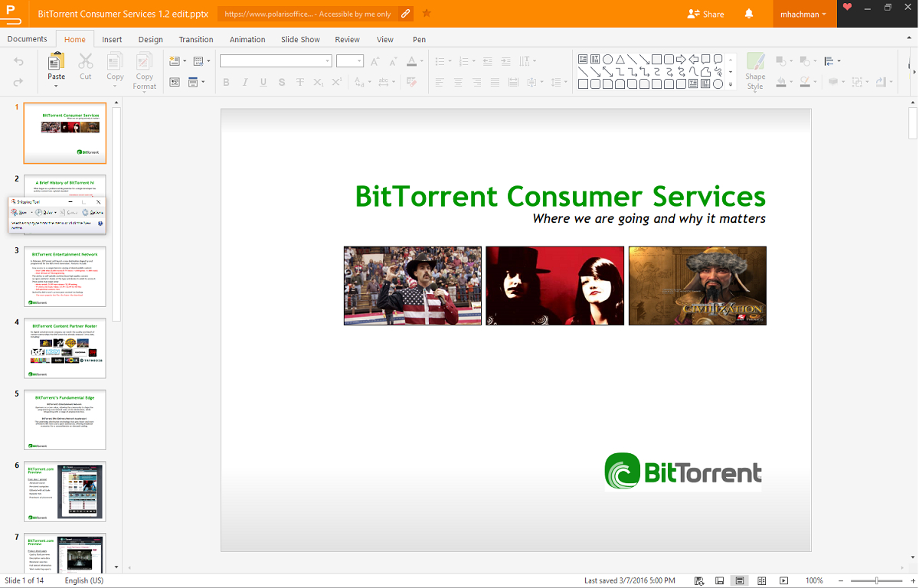919x588 pixels.
Task: Click the Paste clipboard icon
Action: (56, 62)
